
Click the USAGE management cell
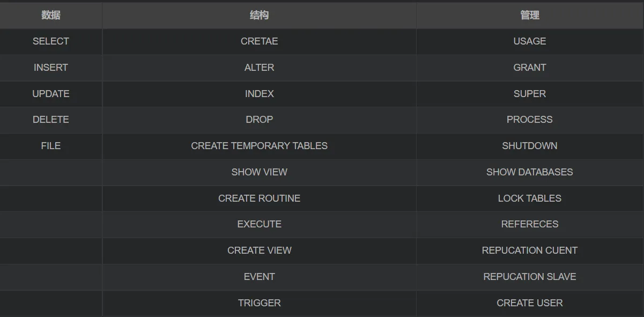coord(529,41)
